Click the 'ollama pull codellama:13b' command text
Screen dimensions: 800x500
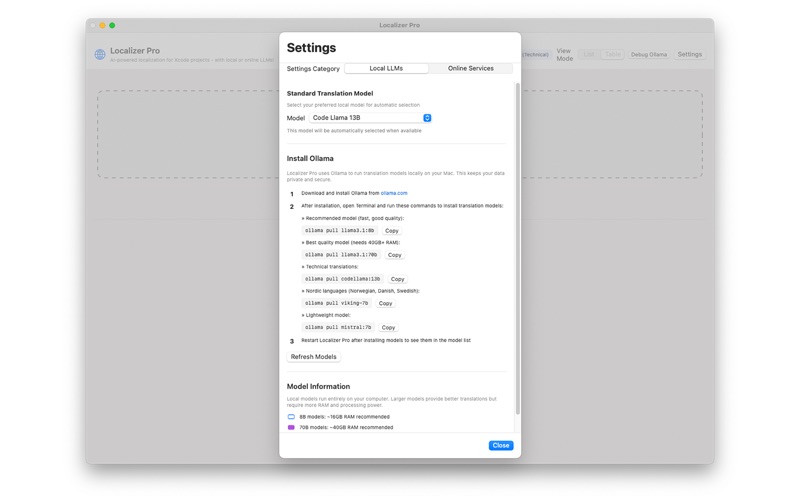[x=342, y=279]
